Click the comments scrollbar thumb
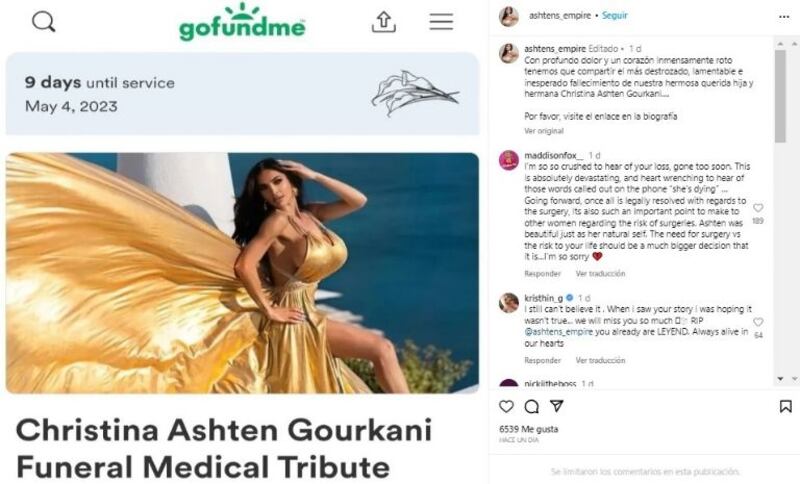This screenshot has height=484, width=800. (x=780, y=96)
